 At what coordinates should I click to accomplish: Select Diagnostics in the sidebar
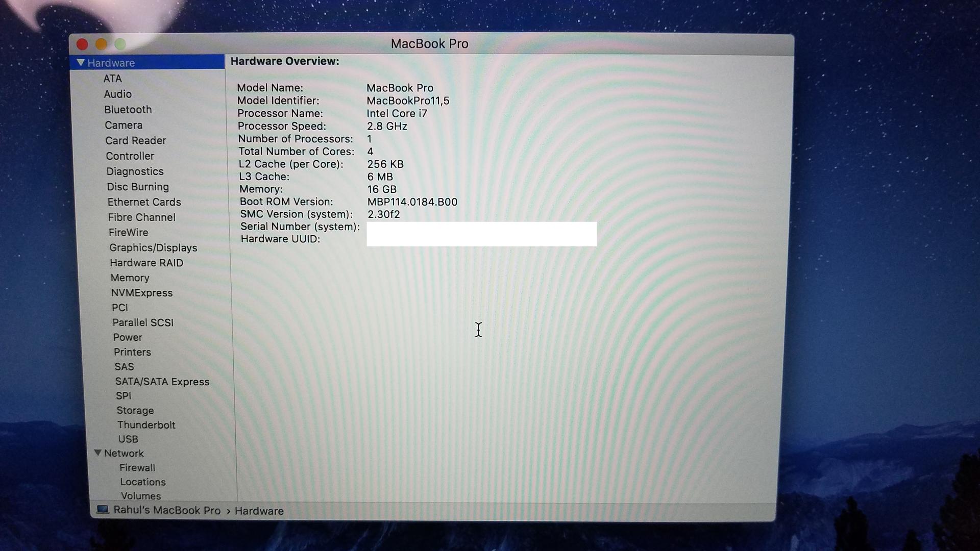click(x=135, y=171)
